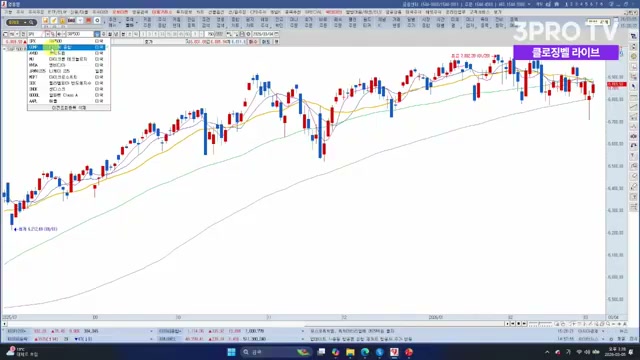
Task: Select the AAPL Apple row
Action: click(x=68, y=101)
